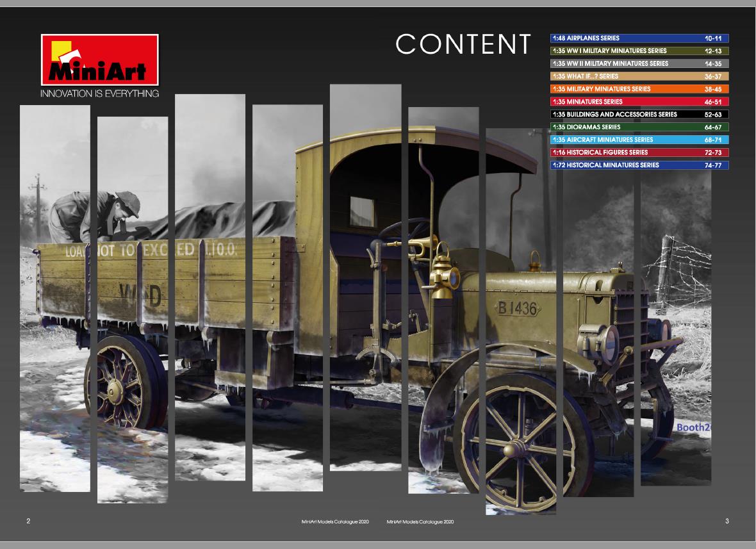Viewport: 756px width, 549px height.
Task: Open the 1:72 Historical Miniatures Series entry
Action: [639, 165]
